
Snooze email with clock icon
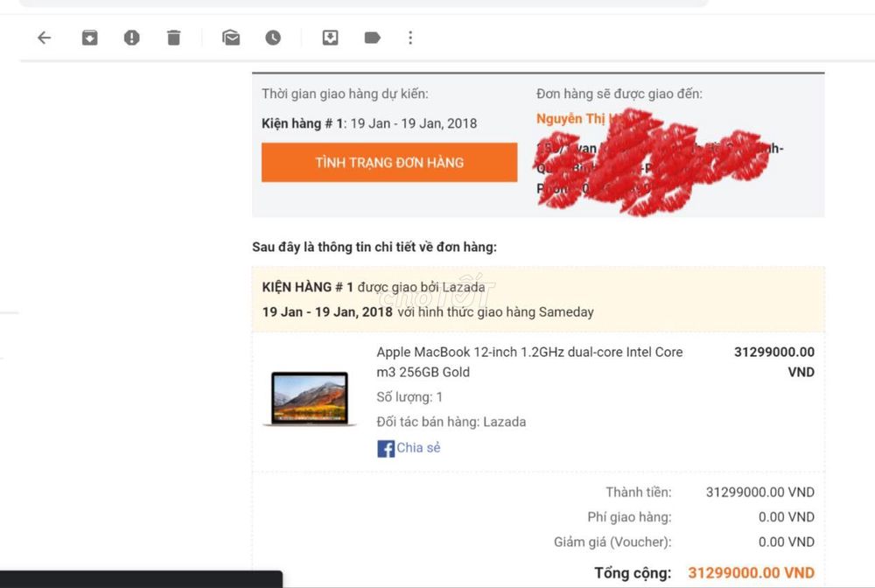click(x=273, y=38)
